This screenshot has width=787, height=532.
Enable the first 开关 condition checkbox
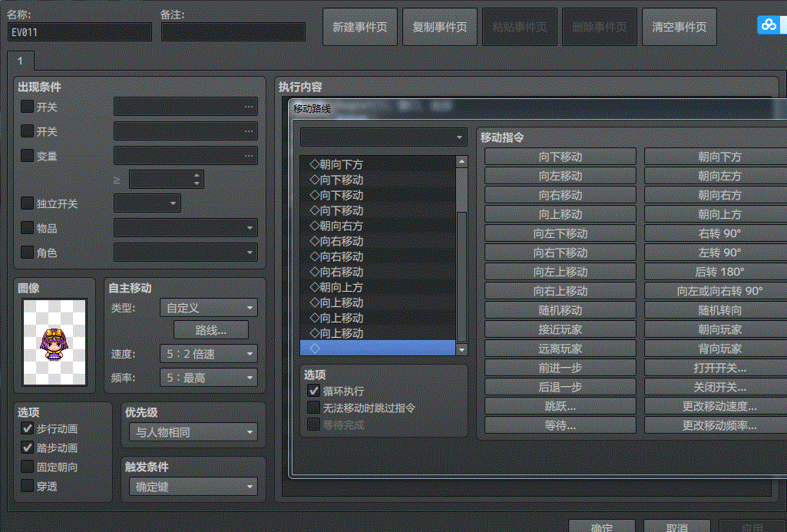(27, 107)
